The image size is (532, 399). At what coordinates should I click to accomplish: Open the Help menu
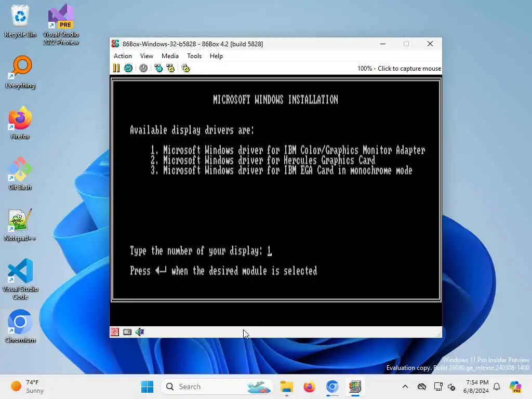click(216, 56)
